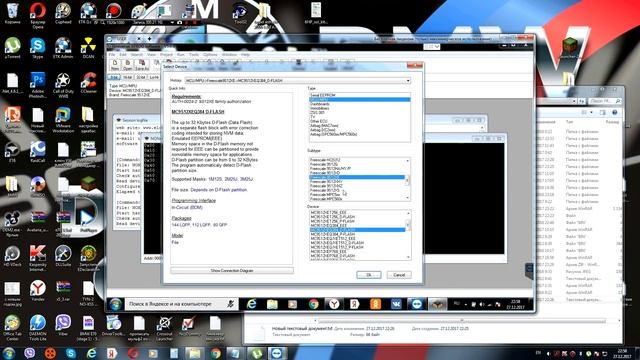The width and height of the screenshot is (640, 360).
Task: Switch to the 16 bit tab
Action: 127,77
